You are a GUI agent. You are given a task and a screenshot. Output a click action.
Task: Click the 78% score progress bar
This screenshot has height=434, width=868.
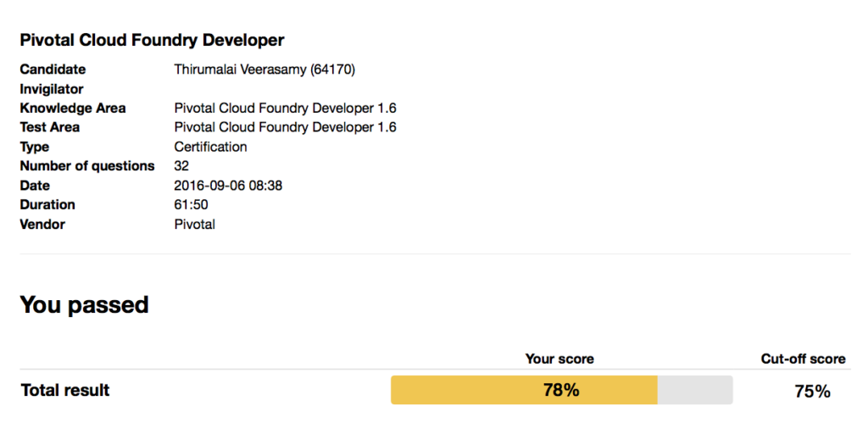tap(562, 390)
